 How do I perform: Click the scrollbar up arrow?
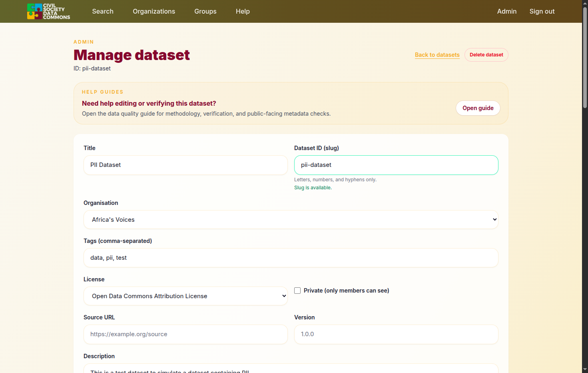585,3
